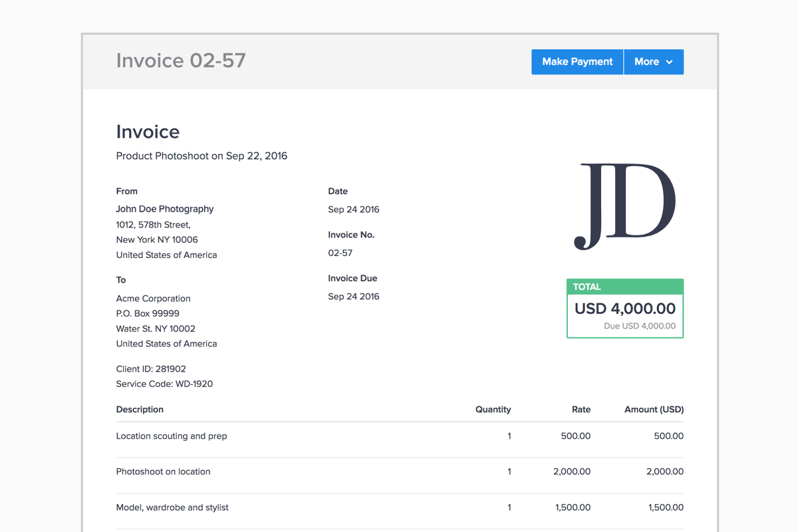Image resolution: width=798 pixels, height=532 pixels.
Task: Click John Doe Photography sender name
Action: click(165, 209)
